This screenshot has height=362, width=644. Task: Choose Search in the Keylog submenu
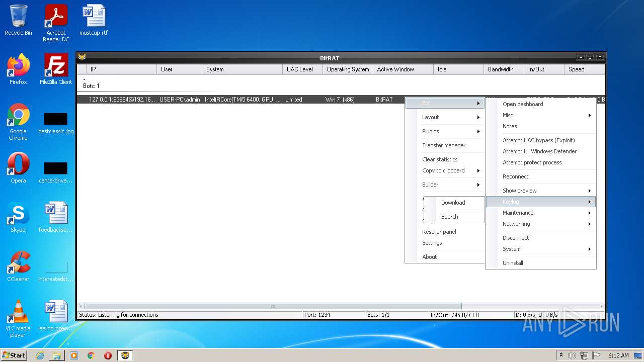click(x=454, y=217)
